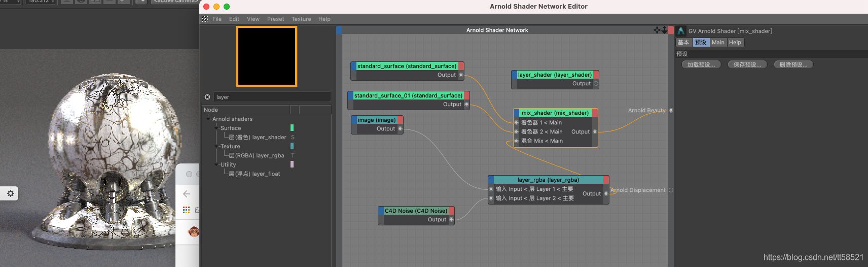
Task: Click the zoom arrow icon in network header
Action: pos(664,30)
